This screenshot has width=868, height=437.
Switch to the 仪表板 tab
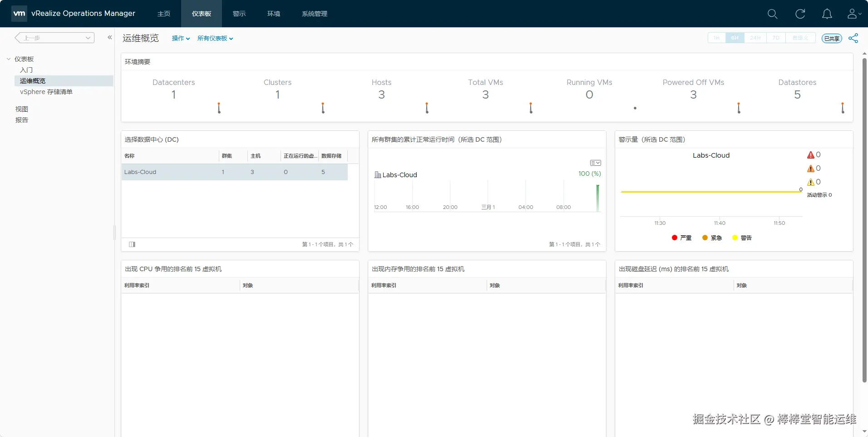click(202, 14)
